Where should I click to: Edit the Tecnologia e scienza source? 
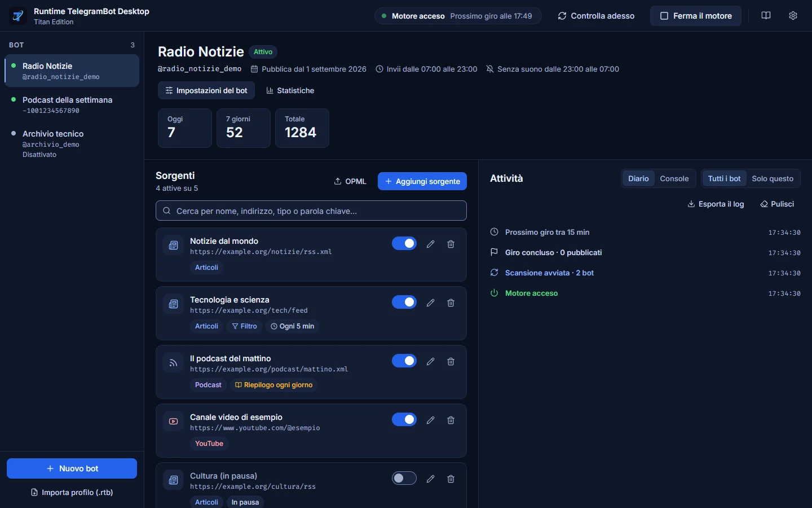click(431, 303)
